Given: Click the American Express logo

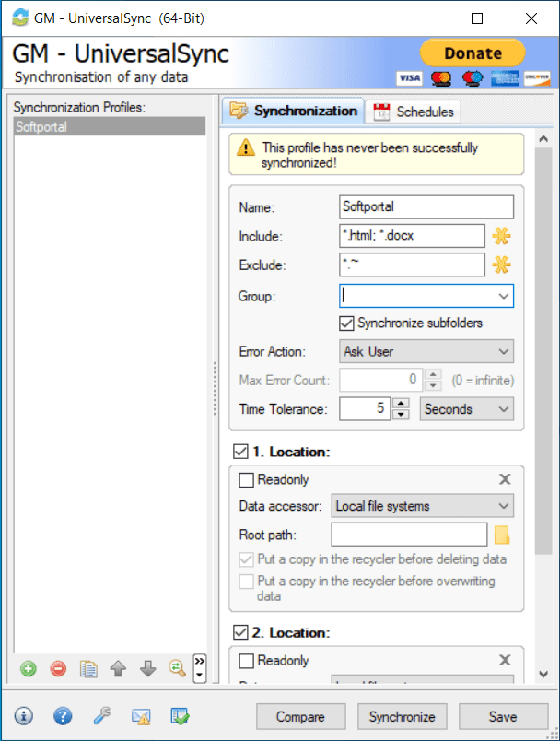Looking at the screenshot, I should (505, 78).
